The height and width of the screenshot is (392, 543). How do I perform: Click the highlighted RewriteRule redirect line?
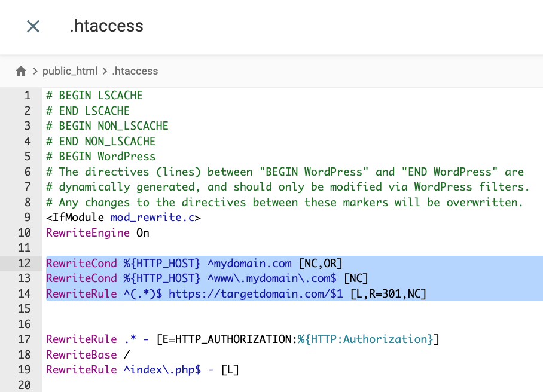coord(236,293)
